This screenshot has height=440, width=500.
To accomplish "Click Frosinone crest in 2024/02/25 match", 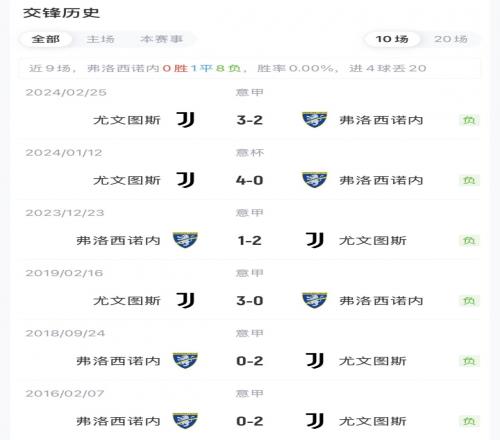I will [314, 120].
